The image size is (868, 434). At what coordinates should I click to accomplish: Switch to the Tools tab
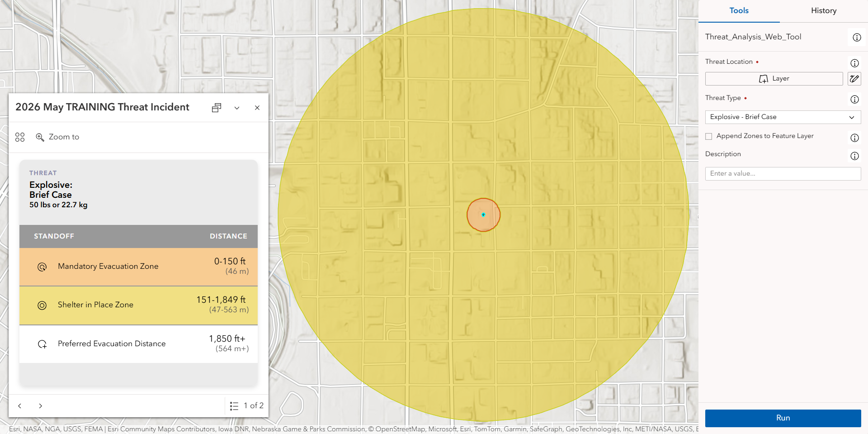pos(739,11)
